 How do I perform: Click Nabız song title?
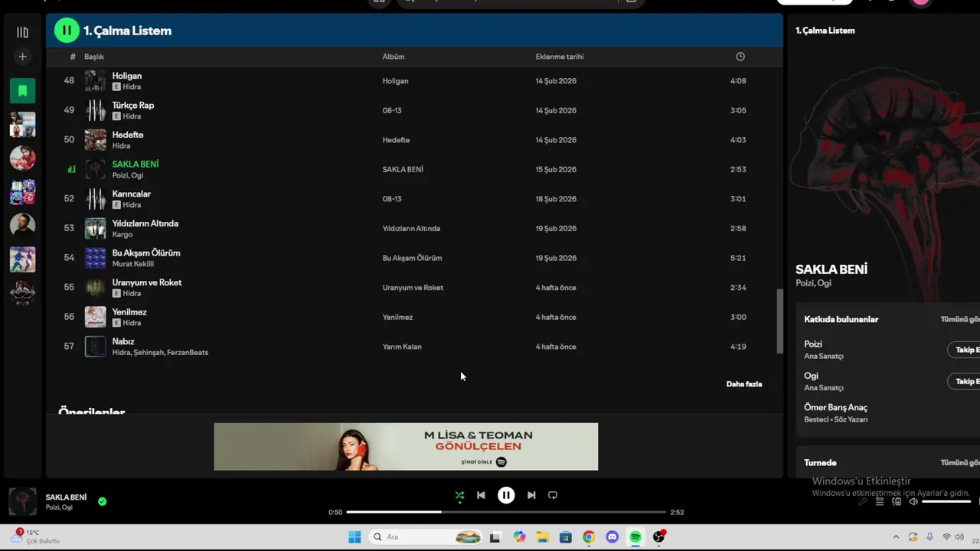click(123, 341)
